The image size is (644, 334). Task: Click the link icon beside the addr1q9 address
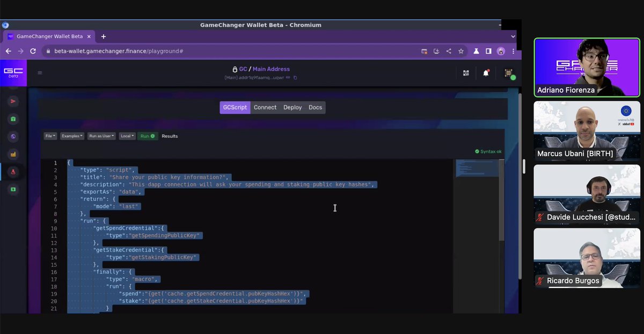pyautogui.click(x=288, y=78)
